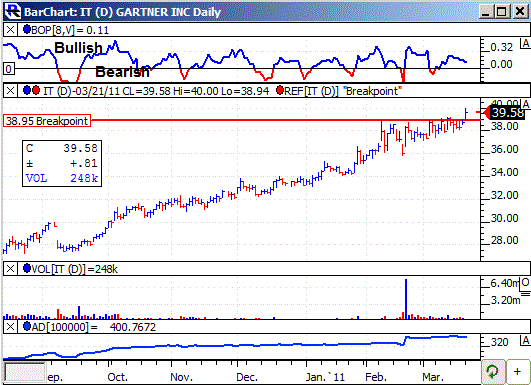Click the Feb. label on time axis
This screenshot has height=385, width=531.
[376, 377]
